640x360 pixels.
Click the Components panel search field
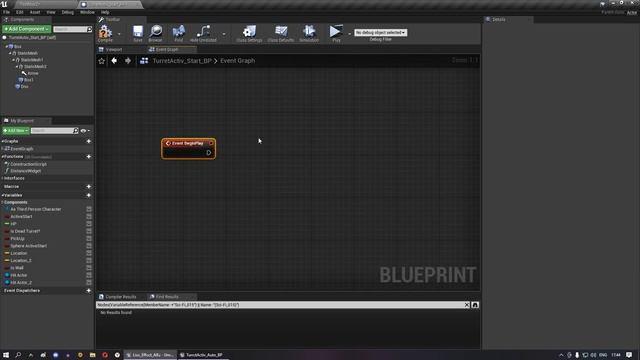pyautogui.click(x=70, y=29)
